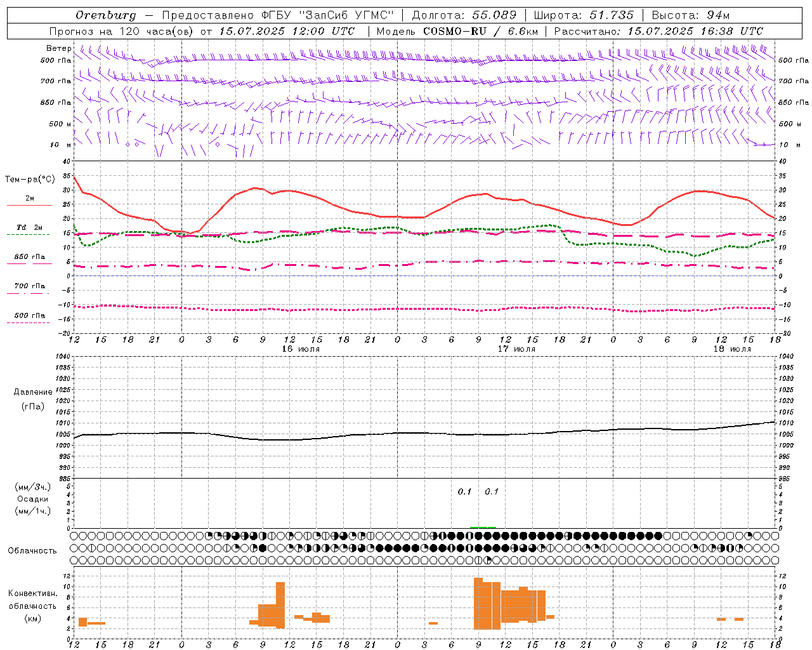Click the "(мм/1ч.)" precipitation unit label

[33, 511]
